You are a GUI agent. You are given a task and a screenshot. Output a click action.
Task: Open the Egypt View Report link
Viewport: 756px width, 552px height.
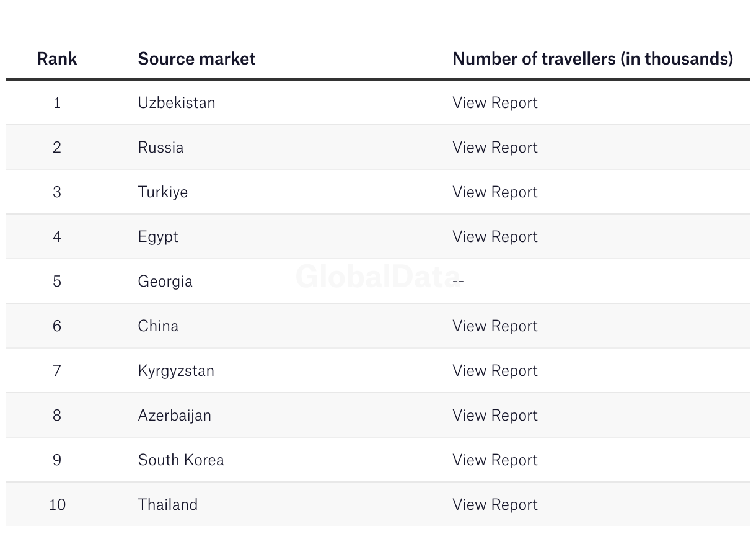[x=494, y=237]
